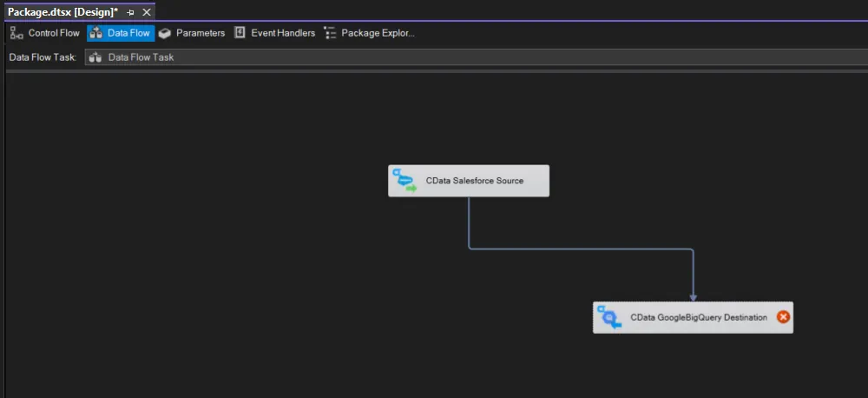Click the Control Flow tab icon
The width and height of the screenshot is (868, 398).
pos(16,33)
